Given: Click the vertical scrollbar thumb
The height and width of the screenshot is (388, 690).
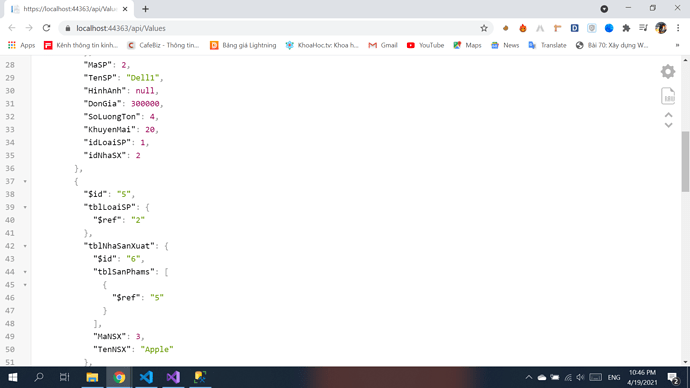Looking at the screenshot, I should tap(685, 161).
